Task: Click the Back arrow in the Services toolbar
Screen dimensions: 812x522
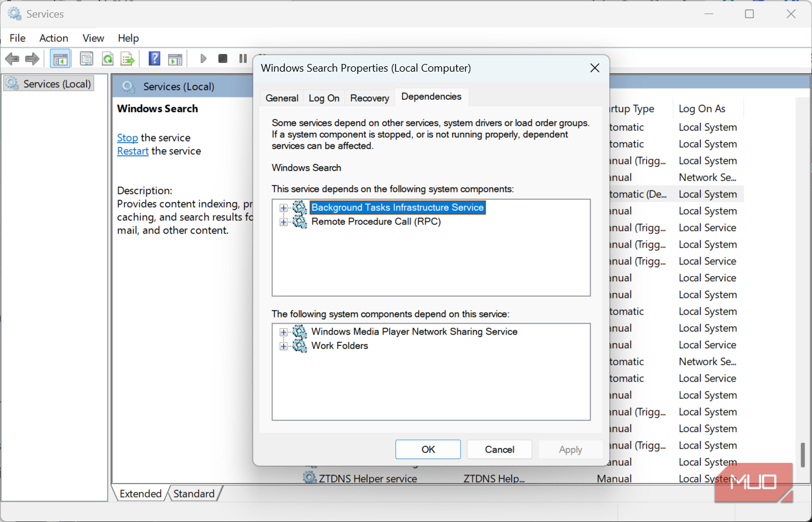Action: click(12, 59)
